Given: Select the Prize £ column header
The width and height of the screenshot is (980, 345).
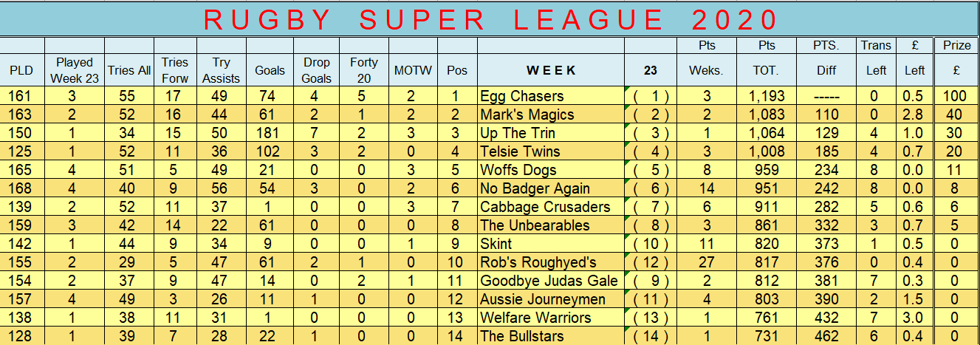Looking at the screenshot, I should pyautogui.click(x=957, y=63).
